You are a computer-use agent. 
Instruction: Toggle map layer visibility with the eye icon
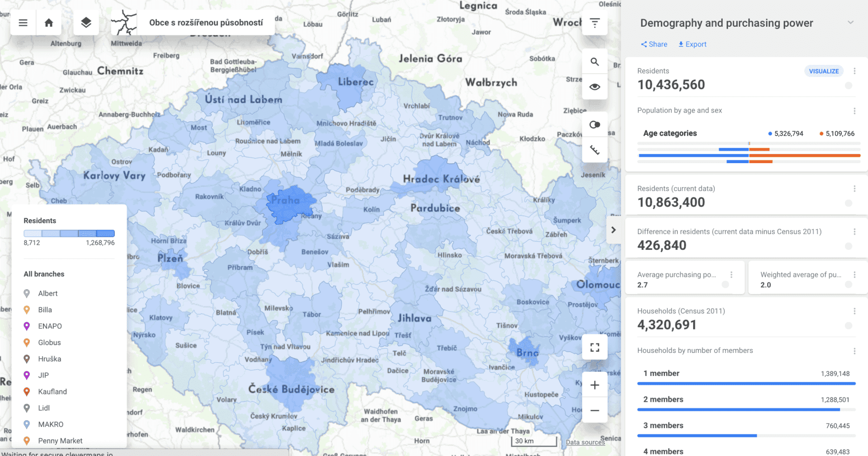point(594,87)
